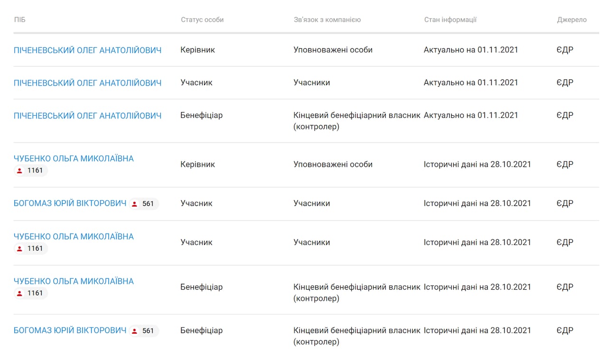Click the ПІБ column header
This screenshot has width=615, height=364.
click(19, 20)
